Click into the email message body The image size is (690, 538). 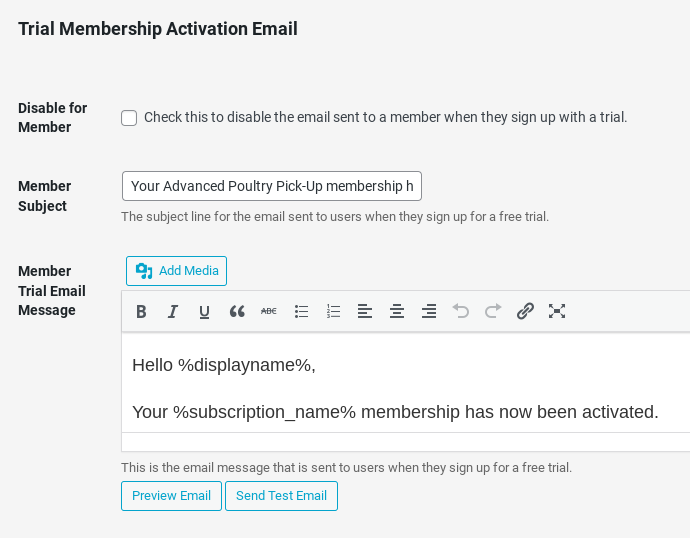(406, 383)
